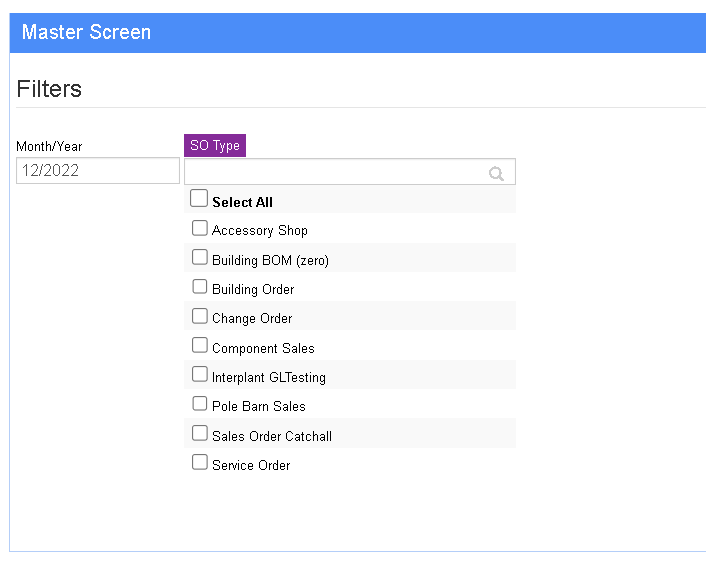Select the Component Sales checkbox
Screen dimensions: 706x572
(x=199, y=345)
